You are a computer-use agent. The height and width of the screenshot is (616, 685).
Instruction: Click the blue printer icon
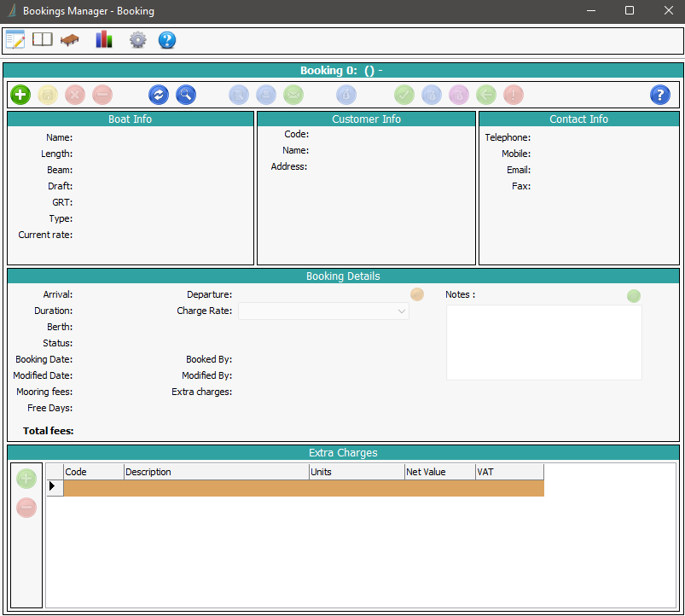[x=266, y=95]
